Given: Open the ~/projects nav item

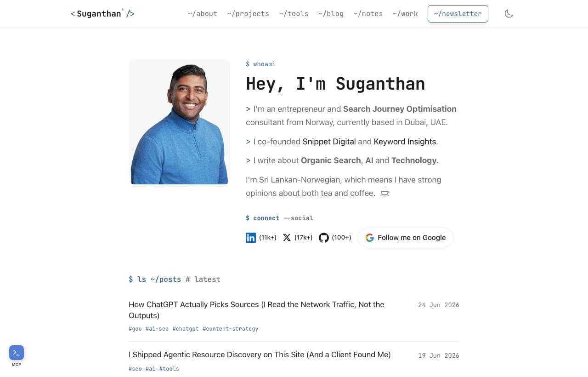Looking at the screenshot, I should pyautogui.click(x=248, y=14).
